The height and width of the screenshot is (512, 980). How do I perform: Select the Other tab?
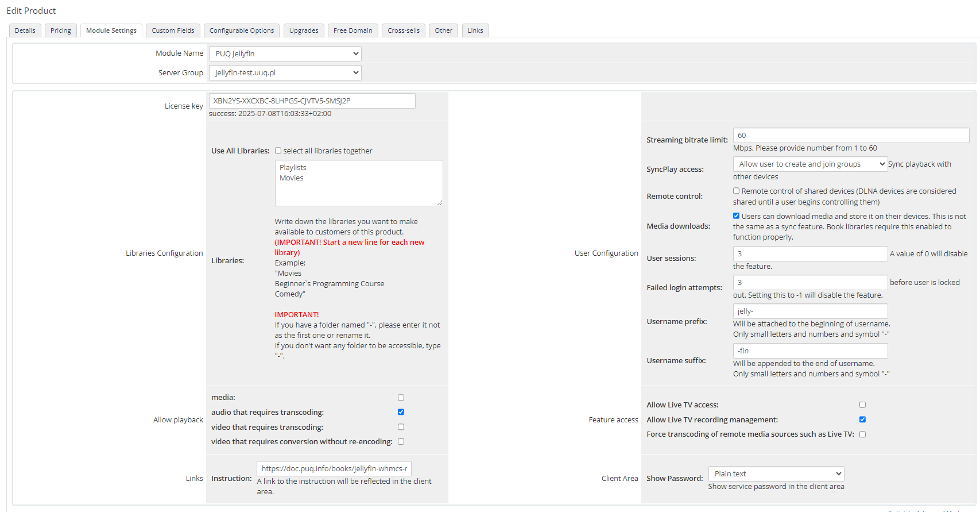click(443, 30)
